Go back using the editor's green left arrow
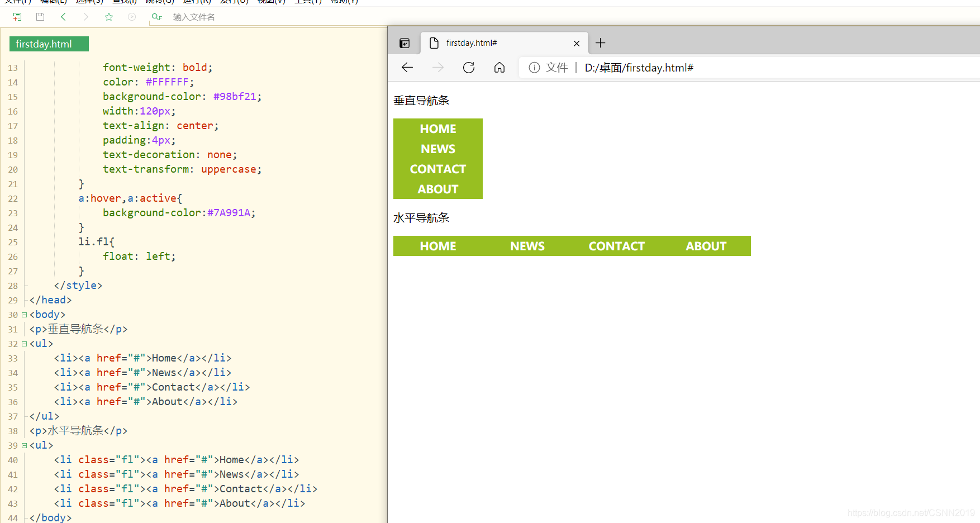Viewport: 980px width, 523px height. click(x=63, y=17)
